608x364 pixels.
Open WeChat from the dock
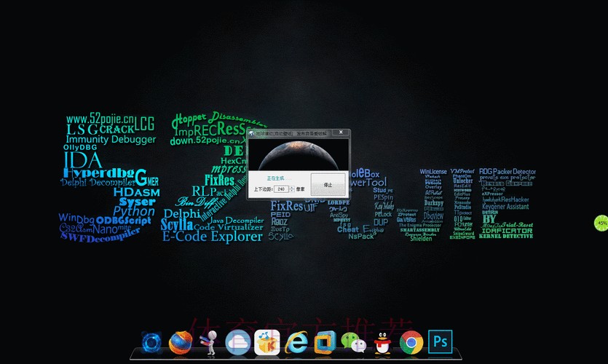click(354, 341)
